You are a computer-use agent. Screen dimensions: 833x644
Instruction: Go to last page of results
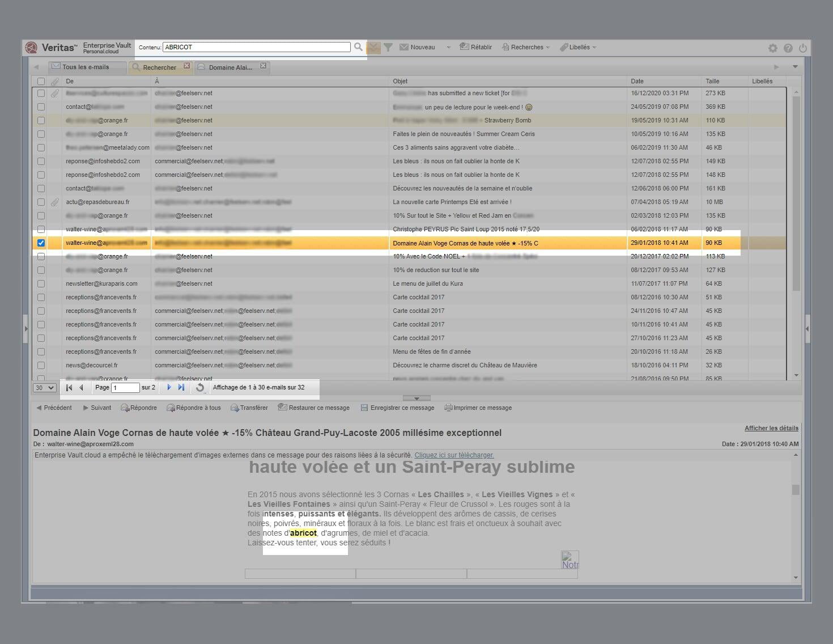pyautogui.click(x=181, y=387)
